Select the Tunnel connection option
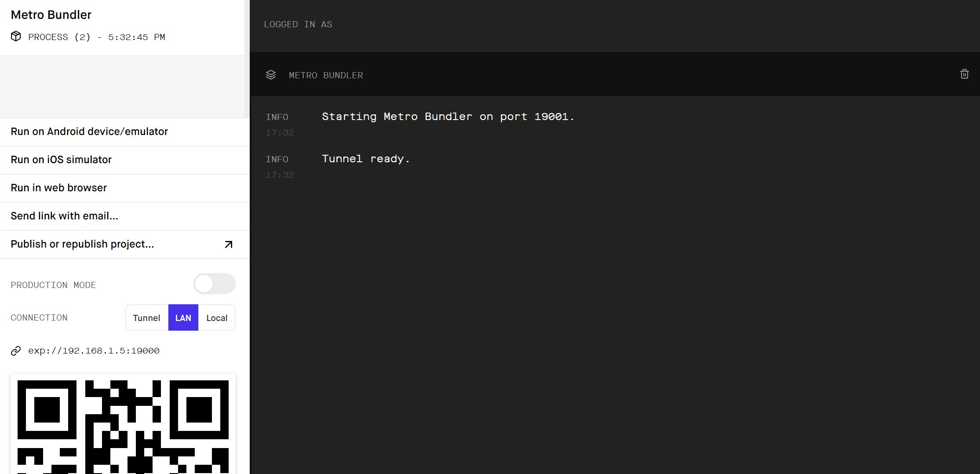The width and height of the screenshot is (980, 474). [147, 317]
